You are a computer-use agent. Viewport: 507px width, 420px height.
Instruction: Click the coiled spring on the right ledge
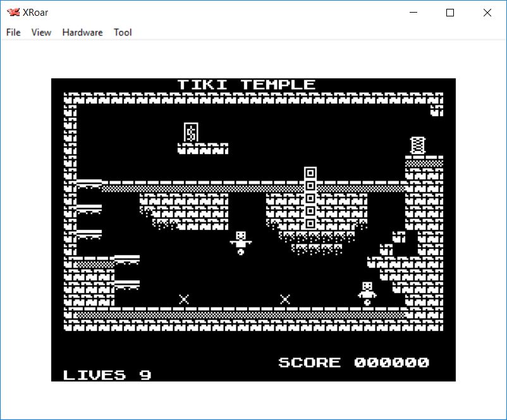(x=417, y=145)
